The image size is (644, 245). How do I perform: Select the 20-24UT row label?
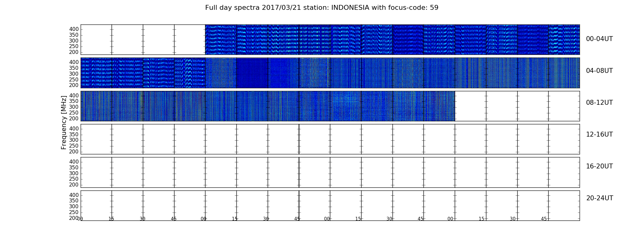[600, 198]
